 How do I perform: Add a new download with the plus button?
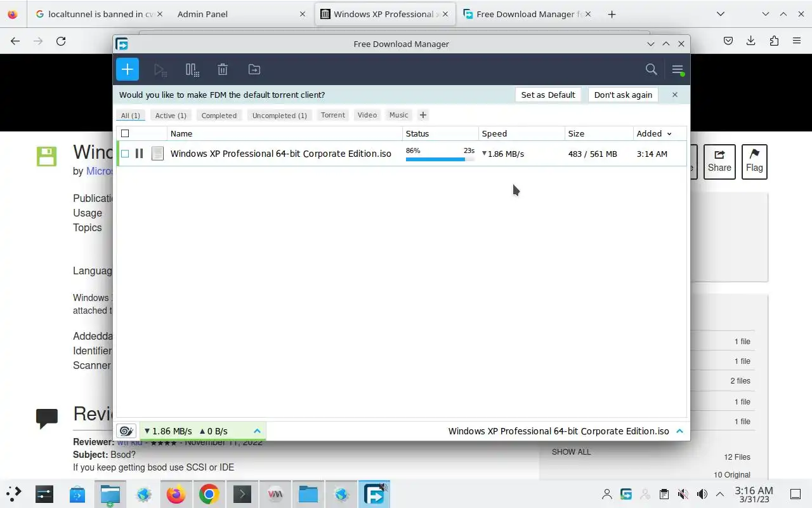click(128, 69)
